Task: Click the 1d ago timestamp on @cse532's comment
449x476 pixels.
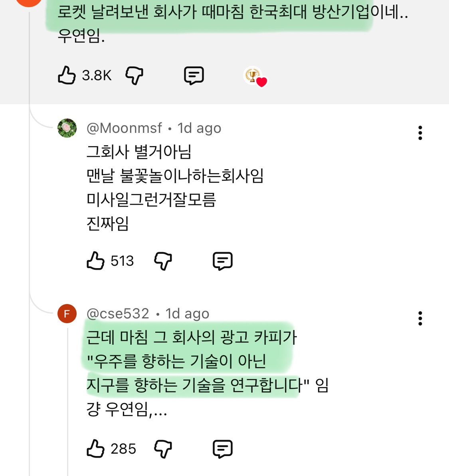Action: click(x=187, y=313)
